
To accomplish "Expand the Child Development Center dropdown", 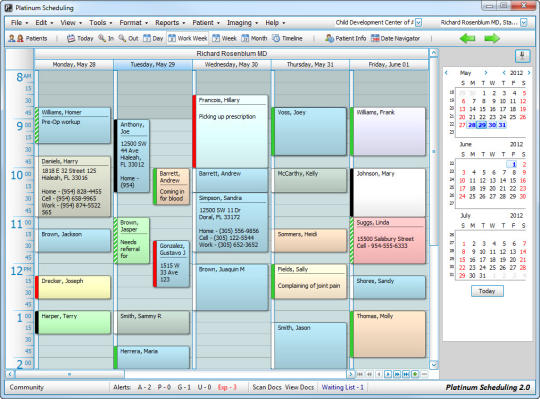I will click(418, 23).
